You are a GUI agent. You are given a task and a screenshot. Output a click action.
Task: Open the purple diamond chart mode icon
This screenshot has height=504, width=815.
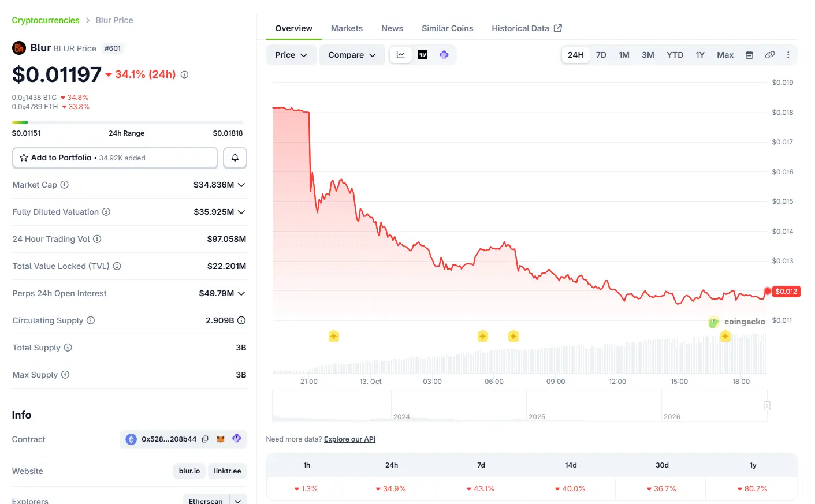pyautogui.click(x=444, y=55)
